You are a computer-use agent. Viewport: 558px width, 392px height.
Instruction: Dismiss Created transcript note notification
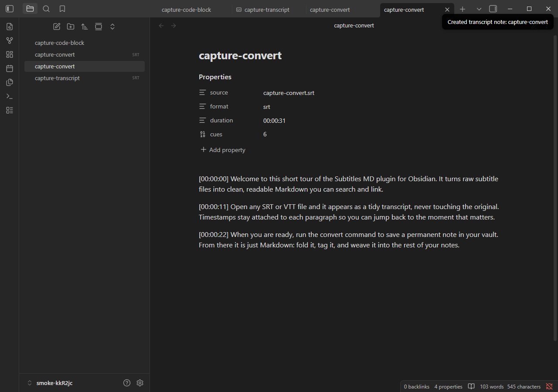(x=498, y=22)
